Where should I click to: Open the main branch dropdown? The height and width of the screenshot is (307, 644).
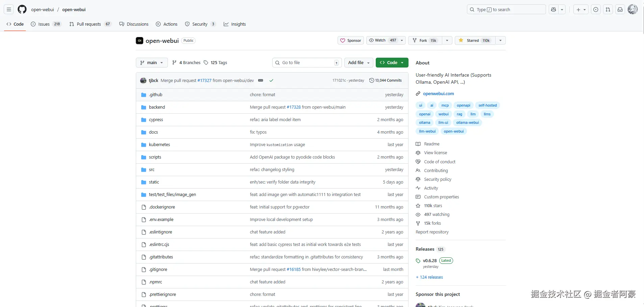(x=152, y=63)
